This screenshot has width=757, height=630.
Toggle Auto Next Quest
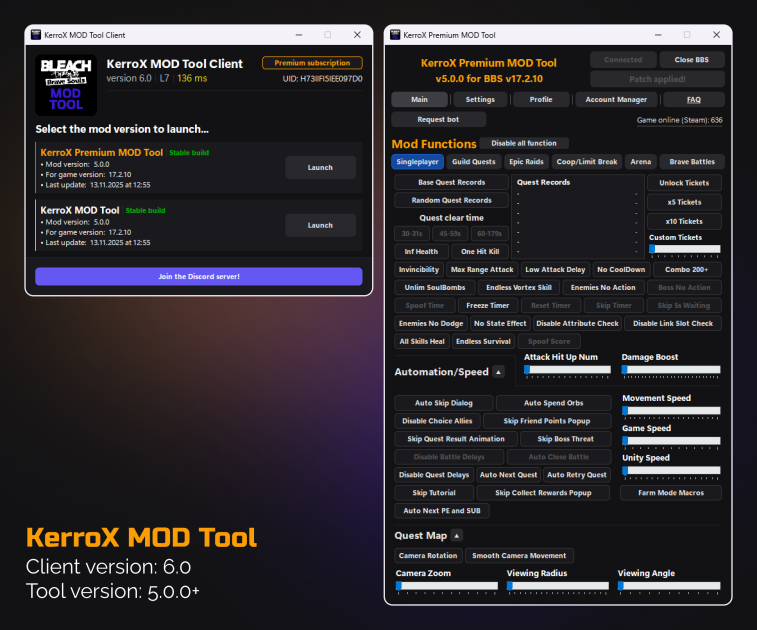point(508,475)
